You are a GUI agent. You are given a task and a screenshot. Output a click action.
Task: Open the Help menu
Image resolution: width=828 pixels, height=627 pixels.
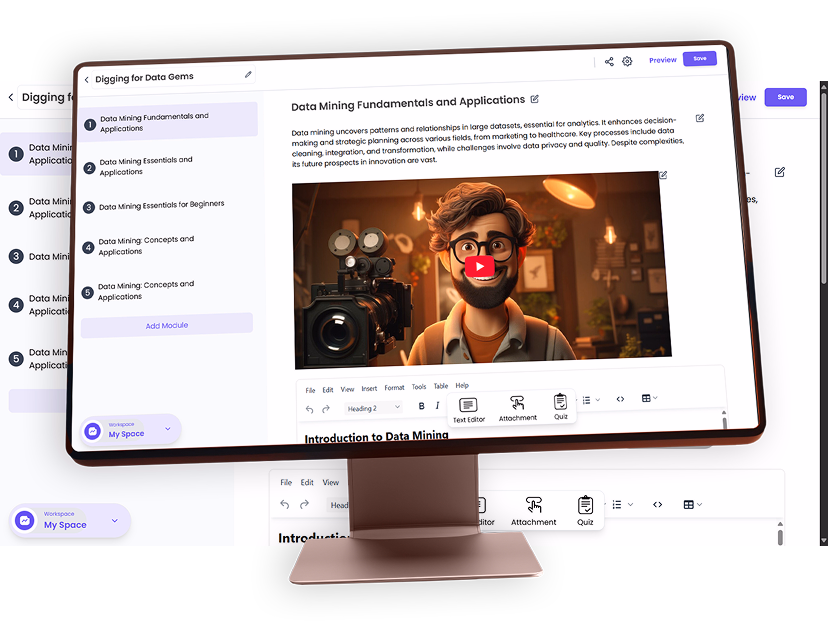pyautogui.click(x=462, y=386)
